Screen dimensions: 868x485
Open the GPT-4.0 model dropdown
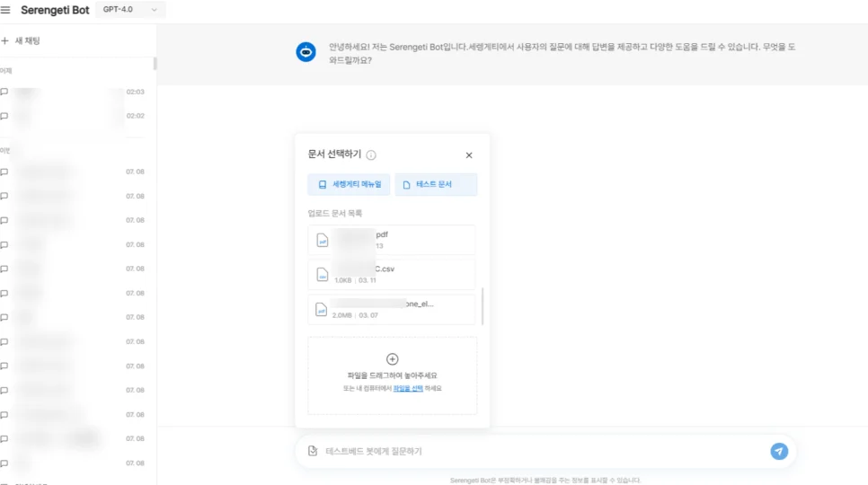click(130, 9)
